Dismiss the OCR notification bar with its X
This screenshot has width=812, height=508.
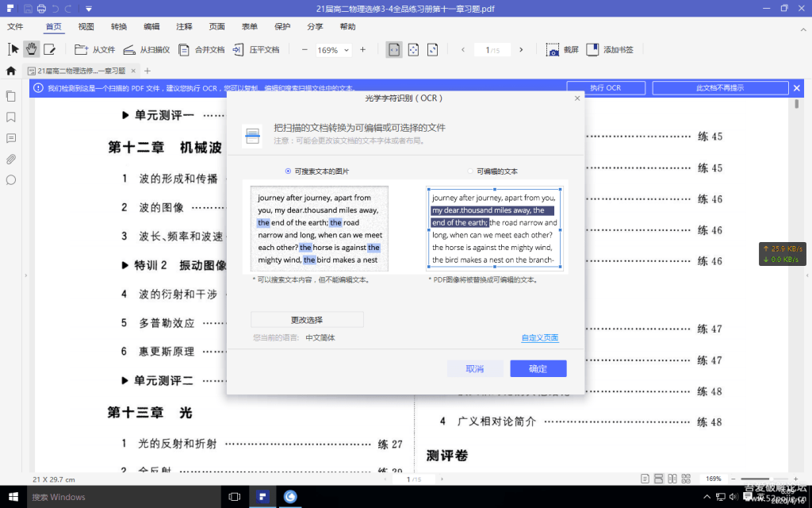[797, 88]
